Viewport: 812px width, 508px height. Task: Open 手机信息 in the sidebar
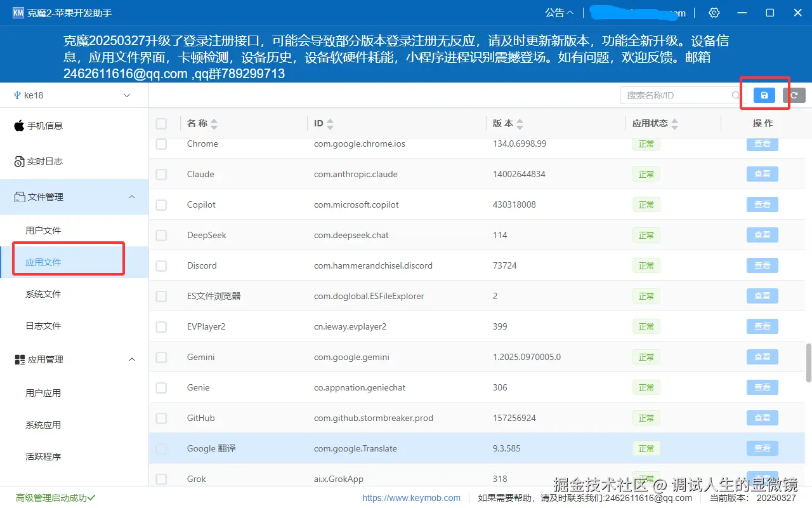click(x=74, y=126)
